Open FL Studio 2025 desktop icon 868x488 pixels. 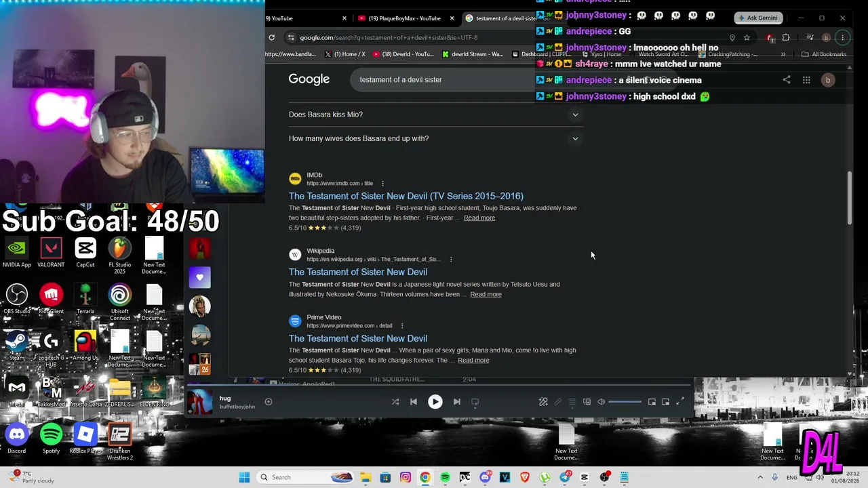(120, 256)
